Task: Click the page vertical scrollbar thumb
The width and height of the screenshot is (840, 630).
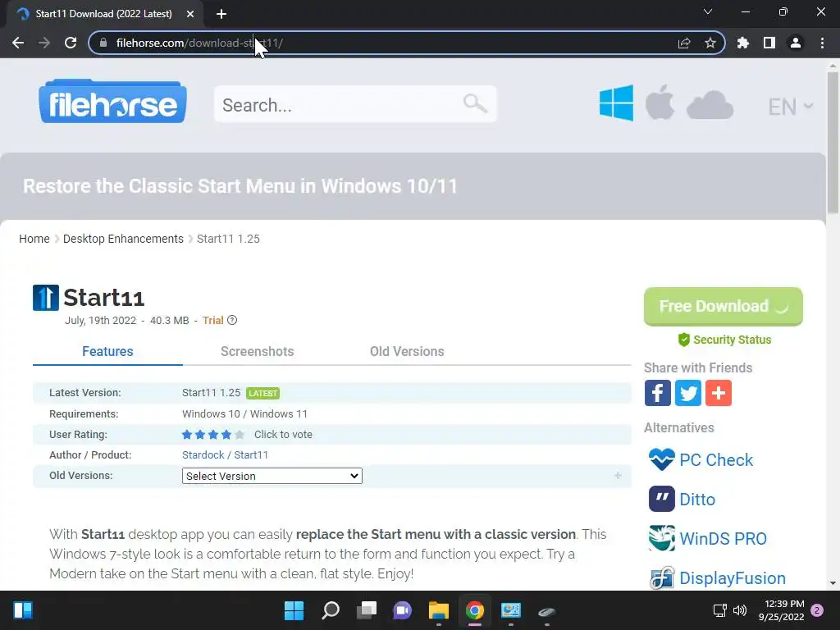Action: tap(833, 142)
